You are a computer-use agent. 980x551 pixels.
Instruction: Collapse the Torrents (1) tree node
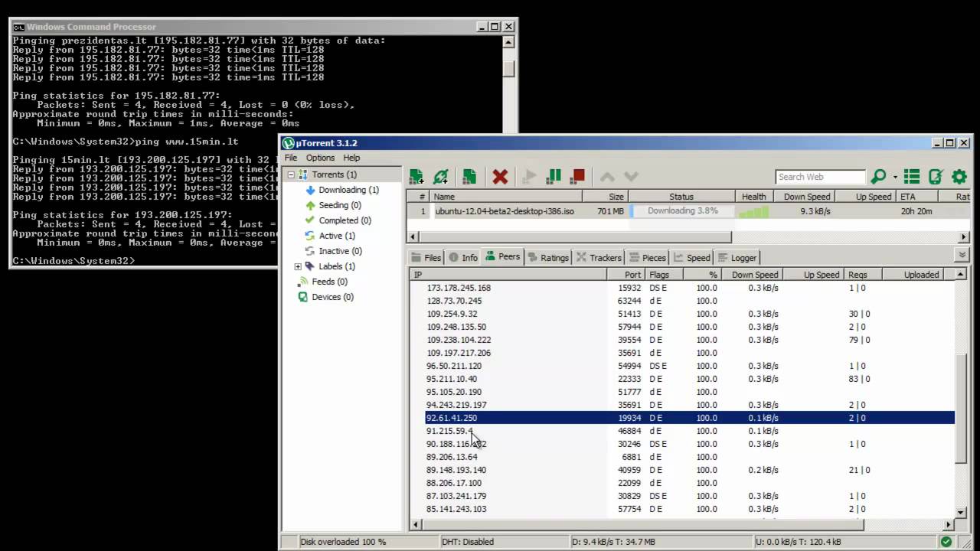coord(292,174)
